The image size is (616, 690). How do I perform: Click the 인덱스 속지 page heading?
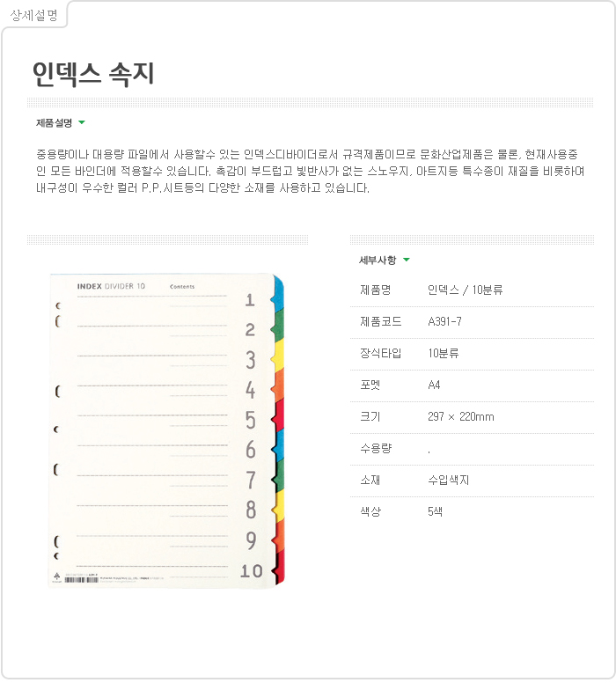point(93,73)
